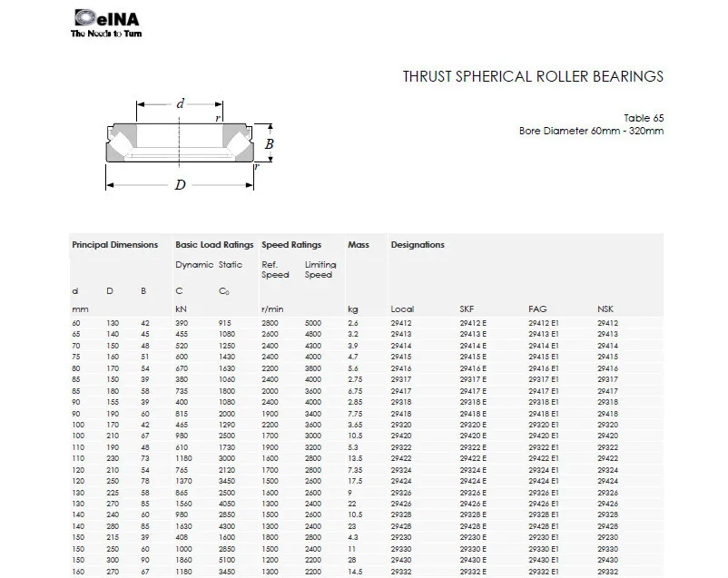Select the Mass column header
Image resolution: width=728 pixels, height=578 pixels.
(358, 245)
